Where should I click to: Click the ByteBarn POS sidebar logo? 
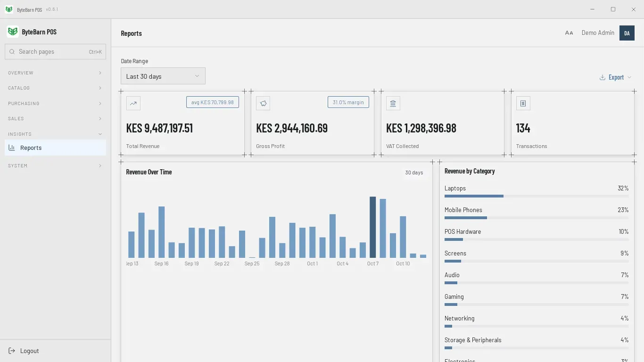[x=13, y=32]
